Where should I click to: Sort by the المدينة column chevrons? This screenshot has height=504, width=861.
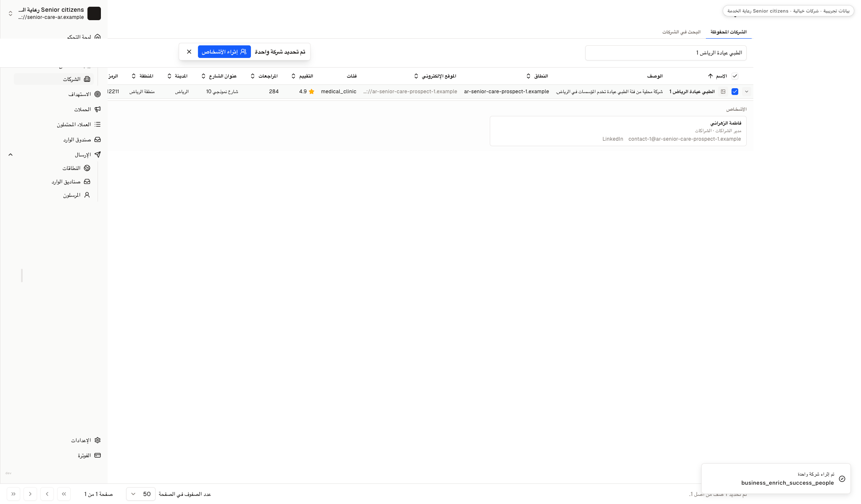point(169,76)
